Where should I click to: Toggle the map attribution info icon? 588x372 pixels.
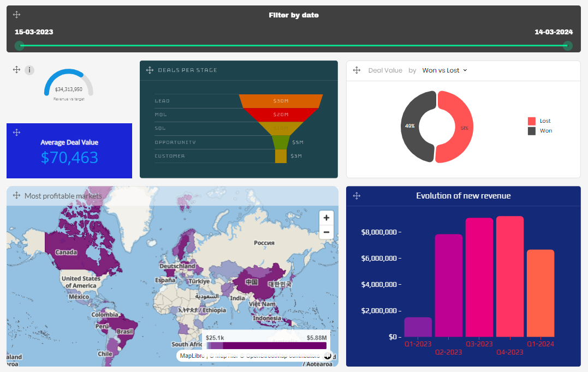(327, 356)
